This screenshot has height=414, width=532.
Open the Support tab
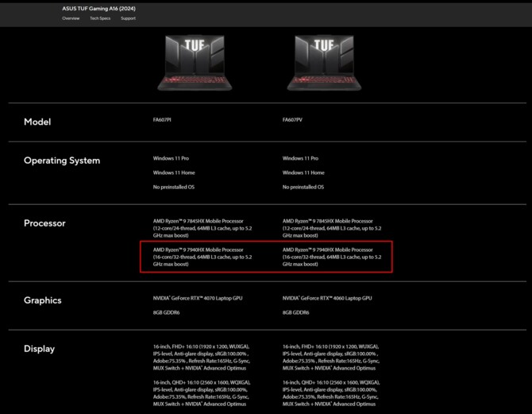click(x=129, y=18)
